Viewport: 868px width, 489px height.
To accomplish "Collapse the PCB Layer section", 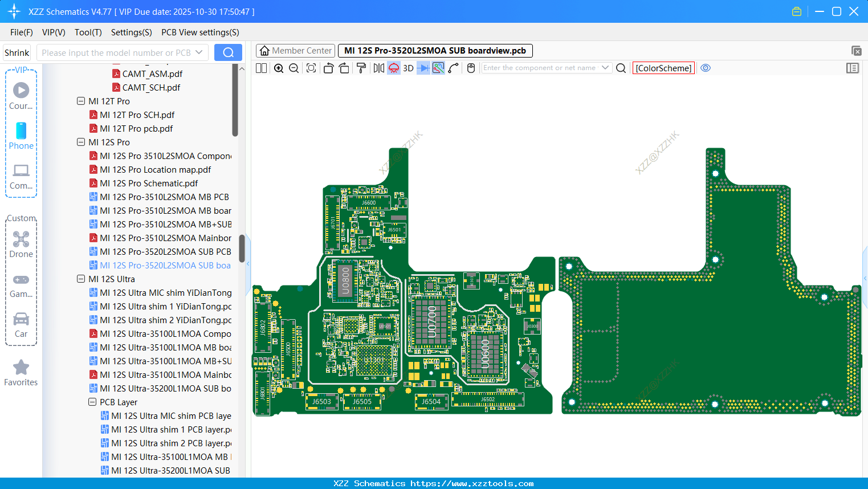I will (x=92, y=402).
